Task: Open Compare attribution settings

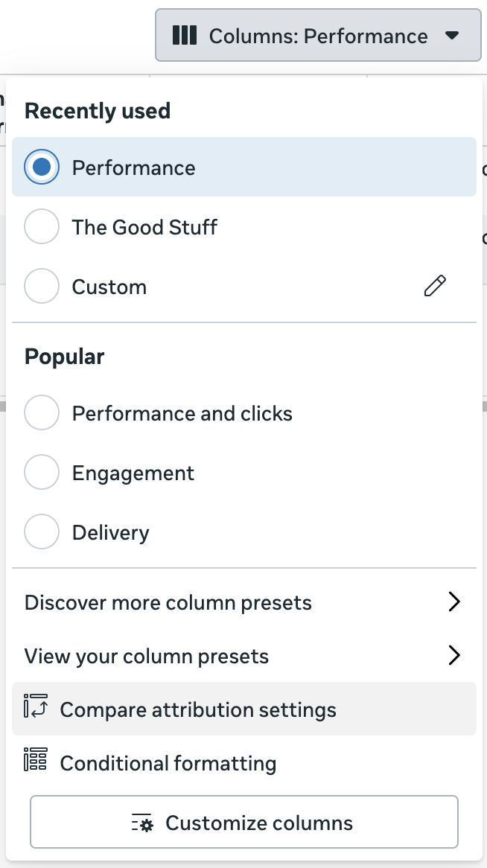Action: [198, 710]
